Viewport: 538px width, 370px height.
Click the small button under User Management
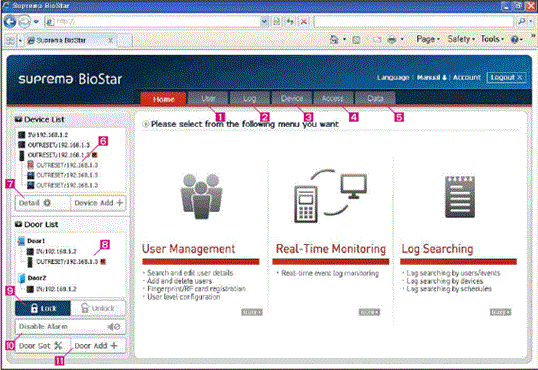252,312
